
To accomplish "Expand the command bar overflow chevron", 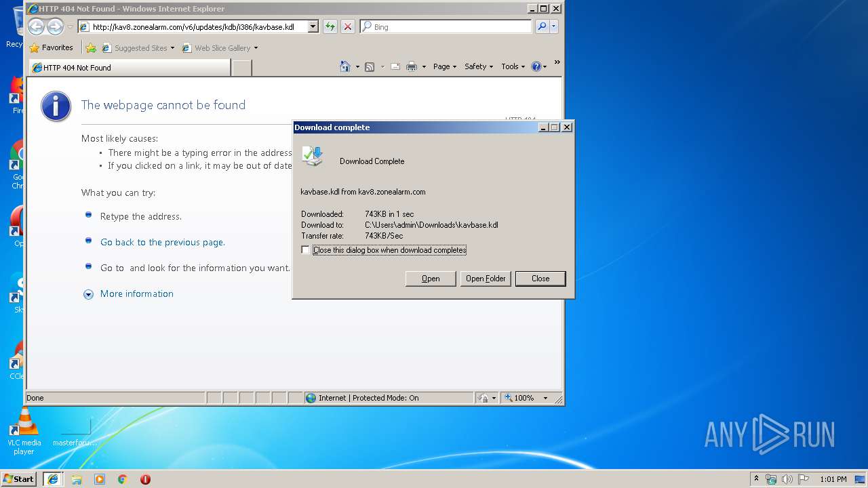I will [x=557, y=62].
